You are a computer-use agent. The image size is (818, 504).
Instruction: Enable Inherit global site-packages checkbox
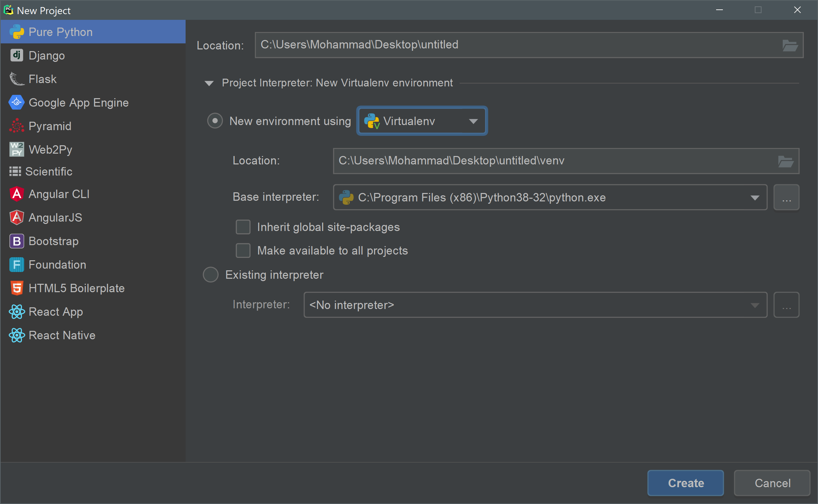tap(243, 227)
